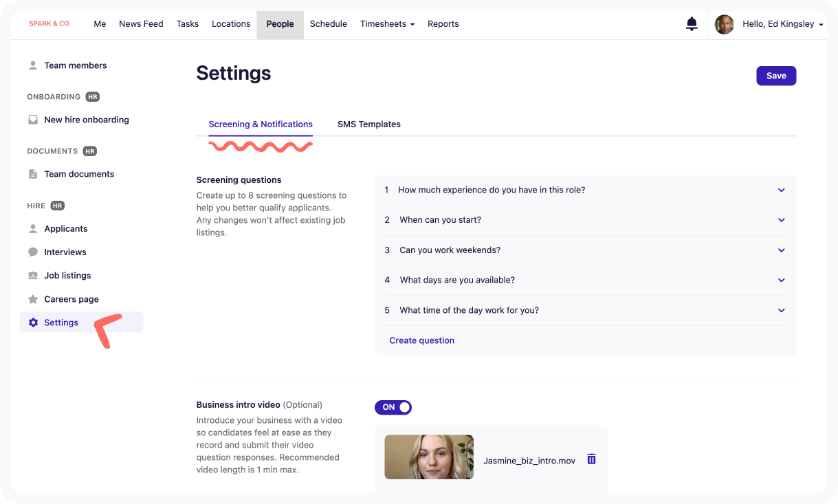This screenshot has height=504, width=838.
Task: Expand the 'When can you start?' question
Action: tap(781, 220)
